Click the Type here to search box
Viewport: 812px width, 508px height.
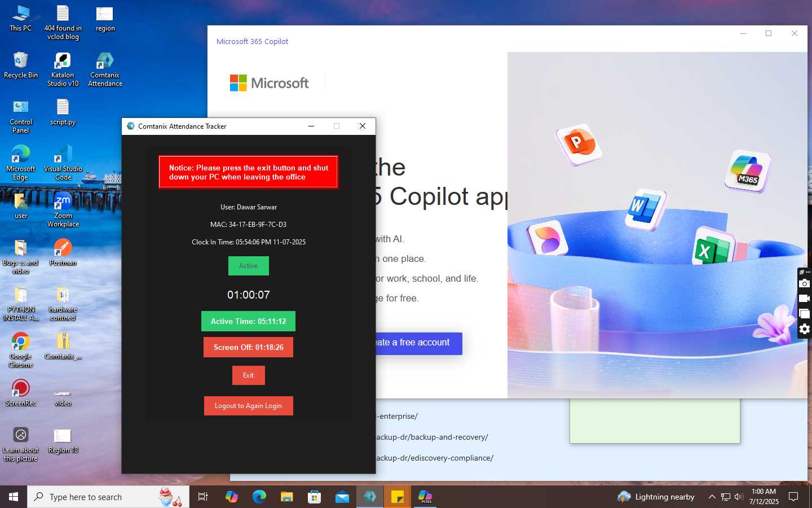coord(108,497)
